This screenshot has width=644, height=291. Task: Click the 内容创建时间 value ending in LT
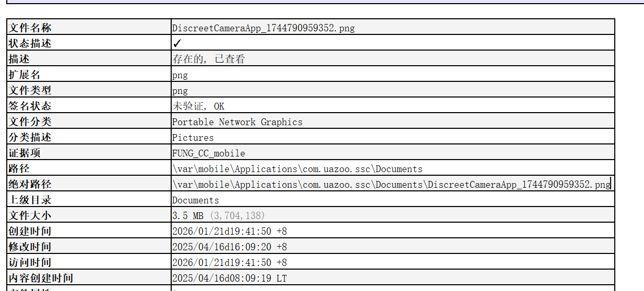[x=229, y=278]
